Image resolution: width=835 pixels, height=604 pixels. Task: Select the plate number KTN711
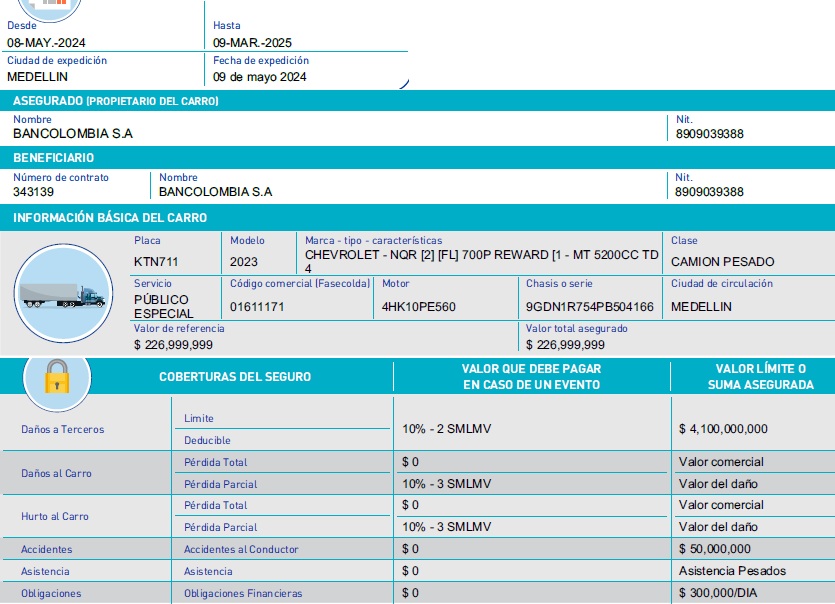click(x=156, y=262)
